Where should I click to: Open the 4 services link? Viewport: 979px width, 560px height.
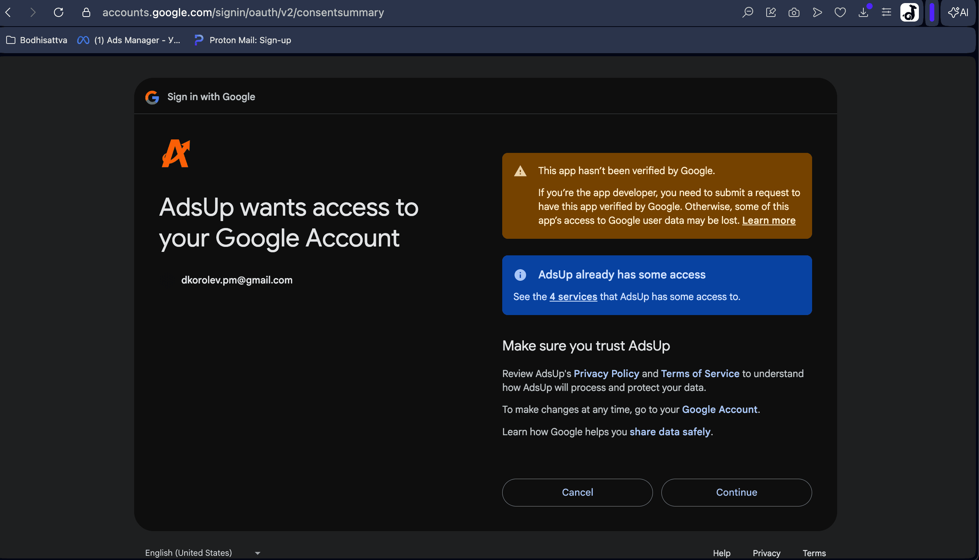573,297
